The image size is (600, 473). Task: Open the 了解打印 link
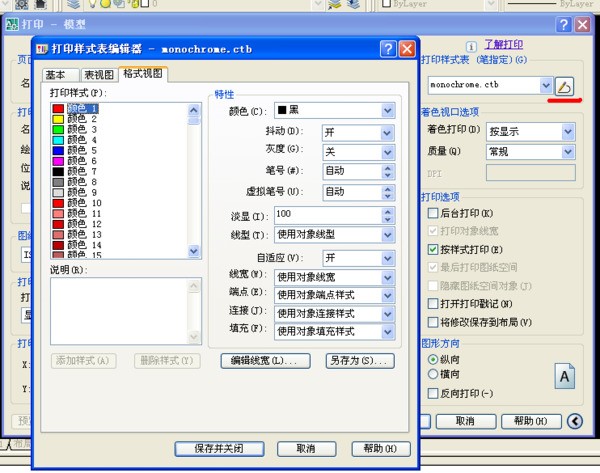[504, 44]
